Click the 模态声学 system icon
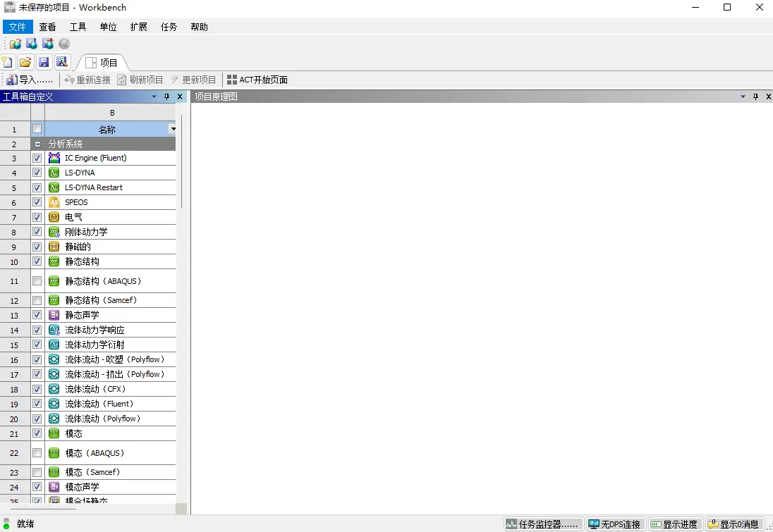This screenshot has width=773, height=532. click(54, 487)
